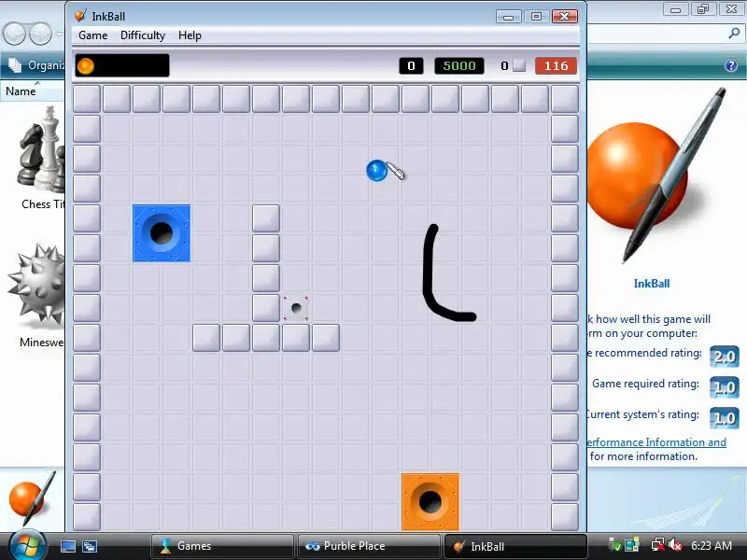Click the small gray hole tile

(x=296, y=308)
